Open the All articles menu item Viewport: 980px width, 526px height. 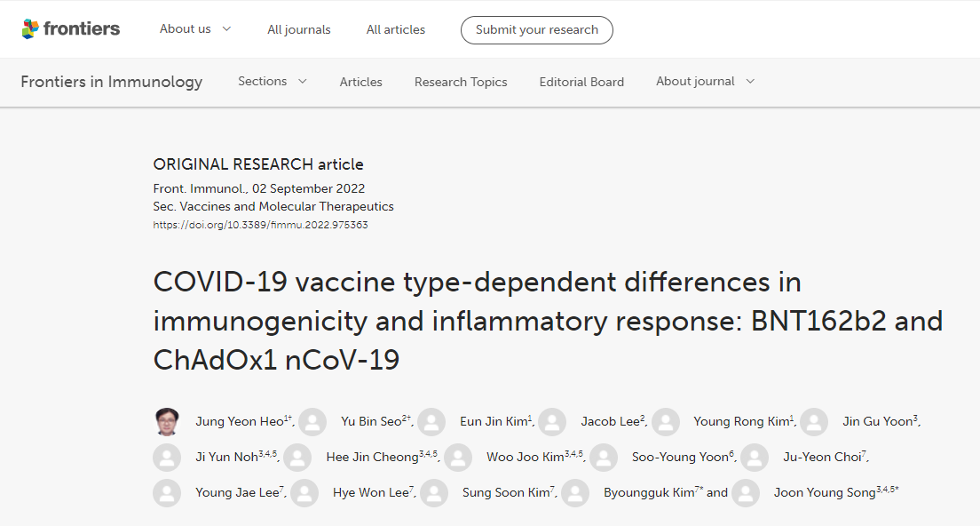[x=396, y=29]
